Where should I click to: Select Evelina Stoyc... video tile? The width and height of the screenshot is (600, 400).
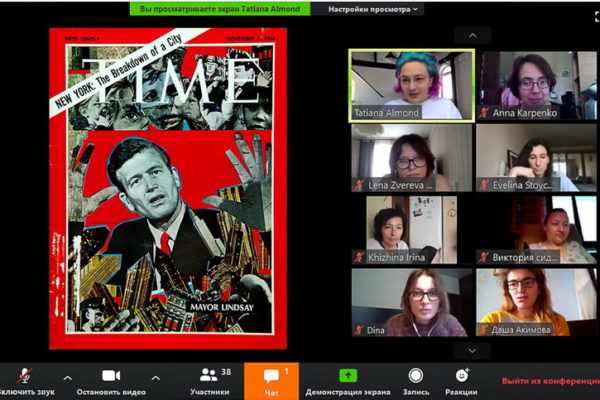(536, 158)
